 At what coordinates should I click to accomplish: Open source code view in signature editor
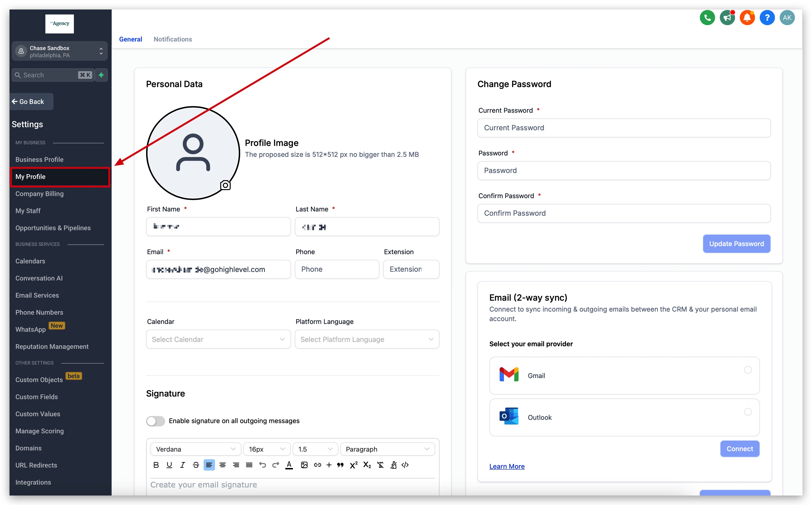tap(405, 465)
